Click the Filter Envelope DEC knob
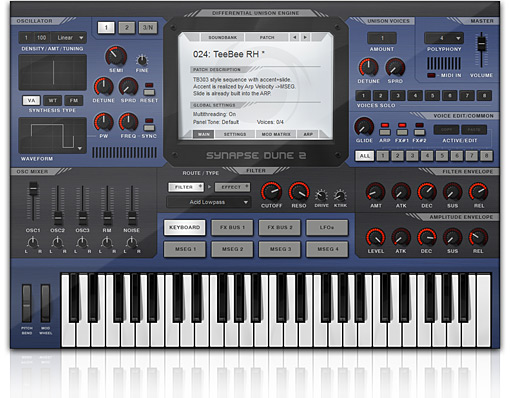Image resolution: width=510 pixels, height=398 pixels. pyautogui.click(x=427, y=192)
